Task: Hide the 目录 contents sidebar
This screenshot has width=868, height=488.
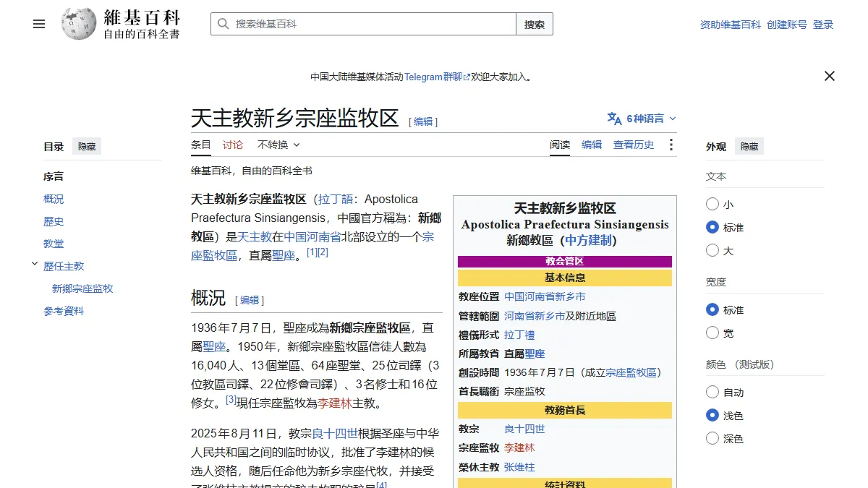Action: click(x=87, y=147)
